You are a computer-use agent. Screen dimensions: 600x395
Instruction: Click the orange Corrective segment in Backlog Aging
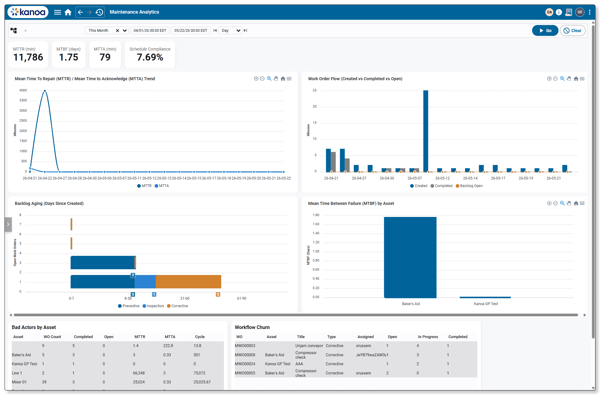click(x=188, y=281)
